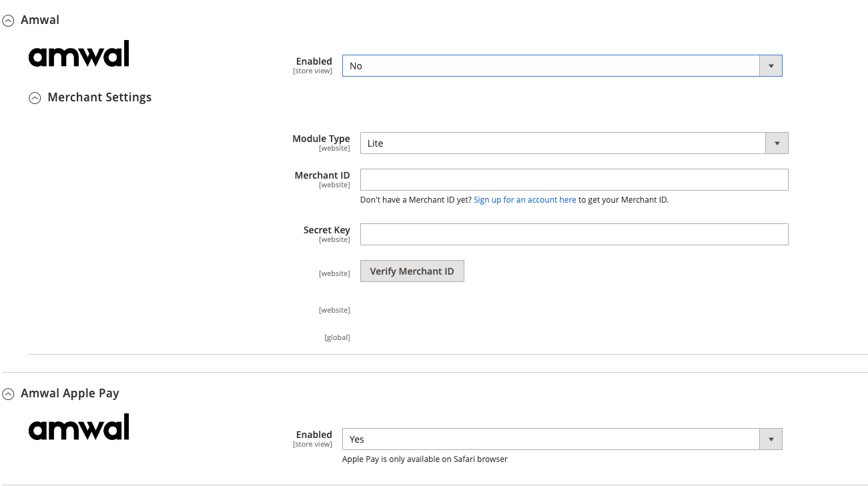This screenshot has width=868, height=486.
Task: Focus the Secret Key input field
Action: coord(574,234)
